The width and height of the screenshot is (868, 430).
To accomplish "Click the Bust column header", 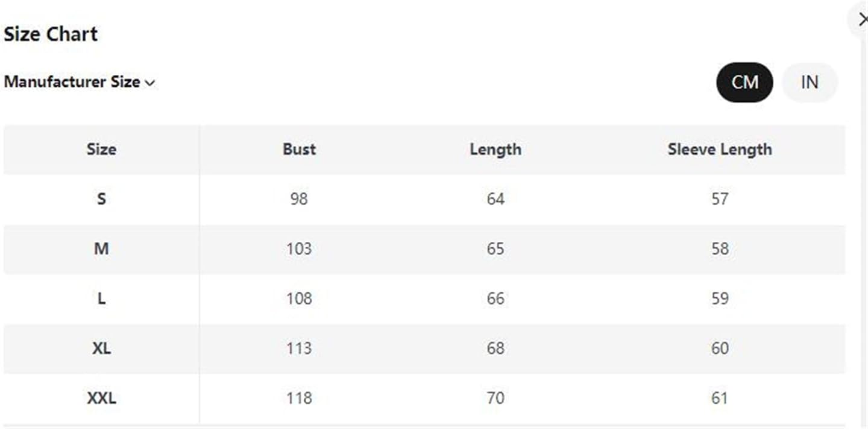I will (x=298, y=149).
